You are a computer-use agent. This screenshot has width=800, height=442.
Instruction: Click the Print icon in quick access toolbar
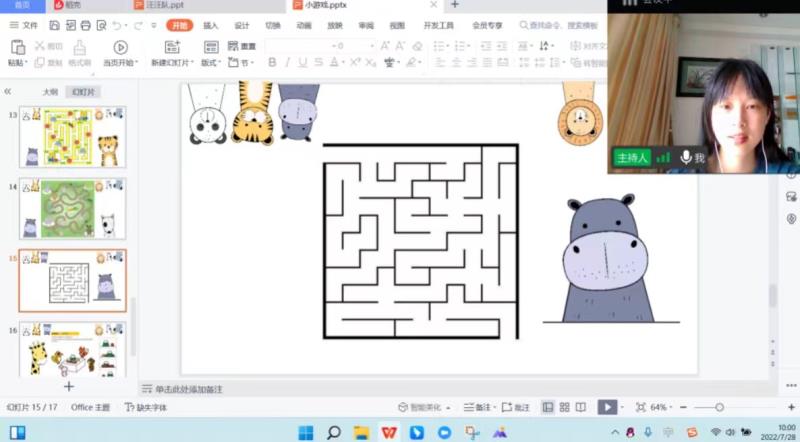pyautogui.click(x=86, y=25)
